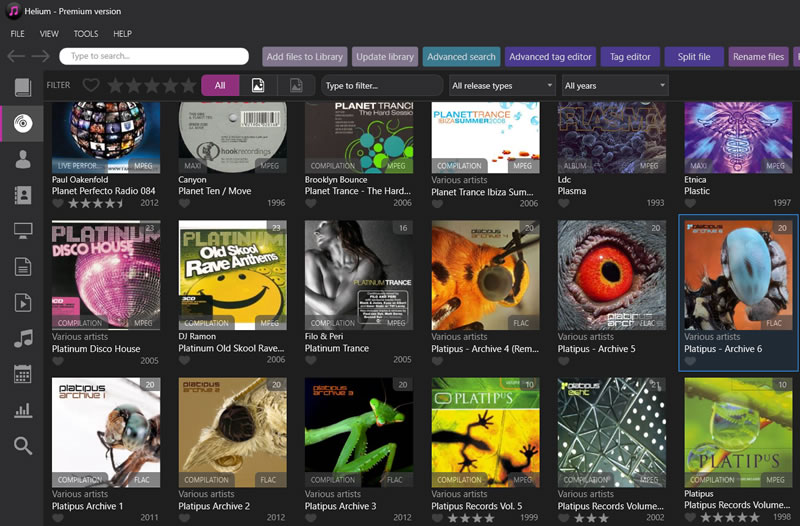Set filter rating to third star
Viewport: 800px width, 526px height.
152,85
